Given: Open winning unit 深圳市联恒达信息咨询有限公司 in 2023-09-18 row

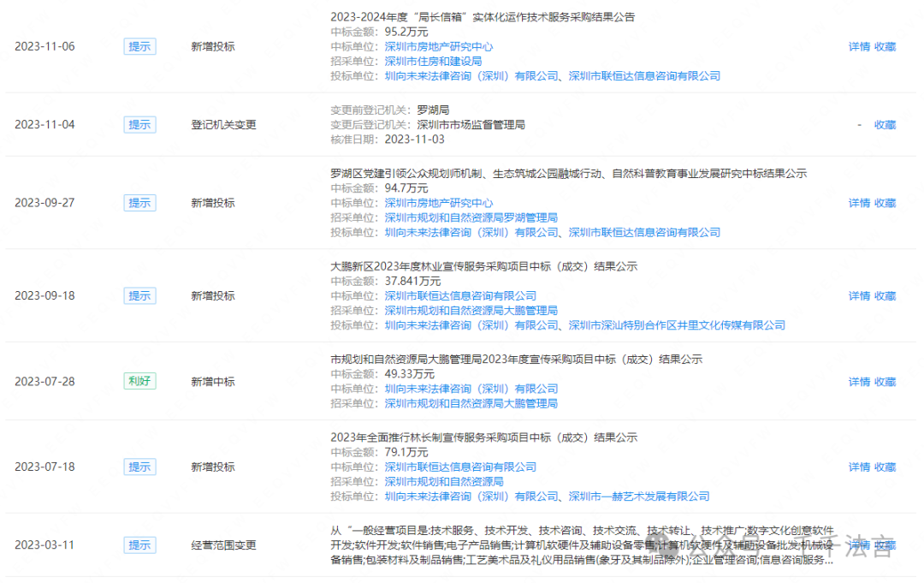Looking at the screenshot, I should tap(460, 296).
